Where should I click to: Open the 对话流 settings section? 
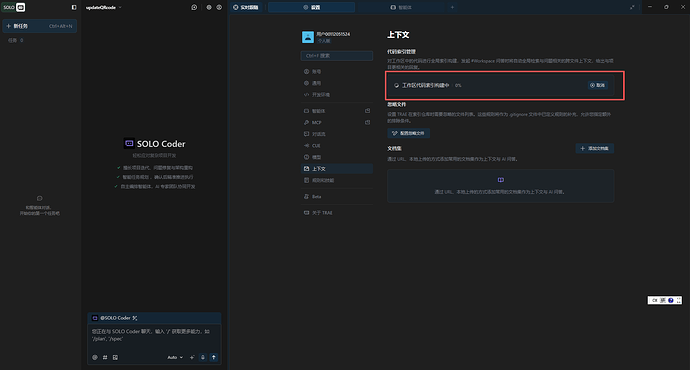337,134
